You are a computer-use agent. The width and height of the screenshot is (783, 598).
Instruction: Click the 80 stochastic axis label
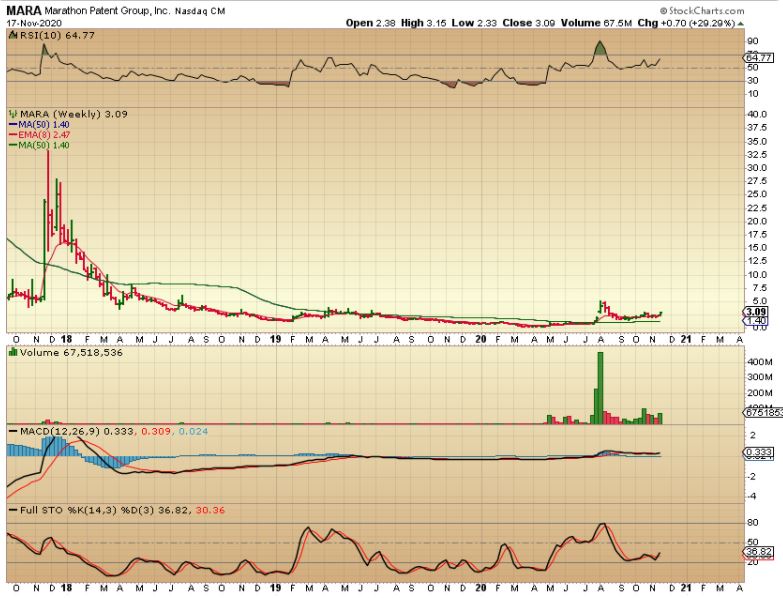753,523
